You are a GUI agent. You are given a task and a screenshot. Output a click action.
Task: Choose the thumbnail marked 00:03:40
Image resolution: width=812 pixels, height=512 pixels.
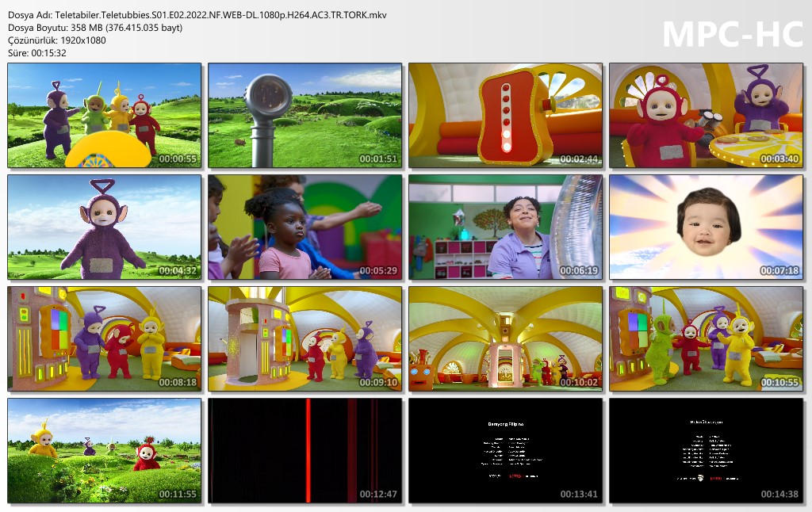[707, 116]
